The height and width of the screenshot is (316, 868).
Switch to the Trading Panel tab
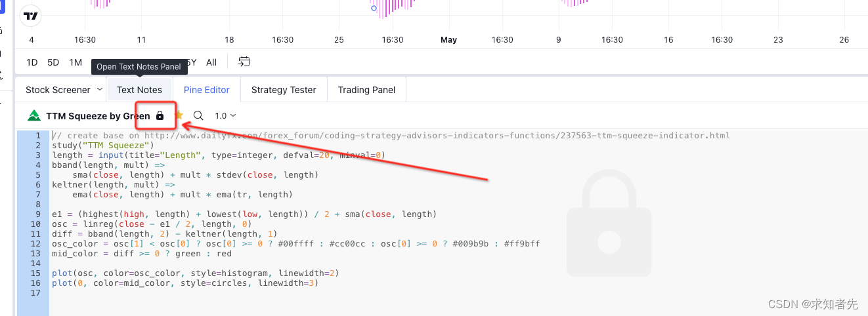[x=366, y=90]
